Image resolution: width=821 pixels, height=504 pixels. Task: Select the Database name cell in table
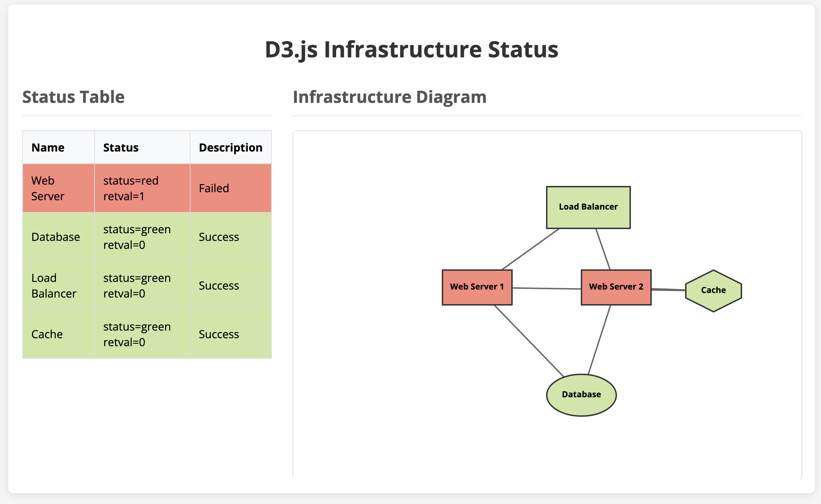tap(58, 237)
